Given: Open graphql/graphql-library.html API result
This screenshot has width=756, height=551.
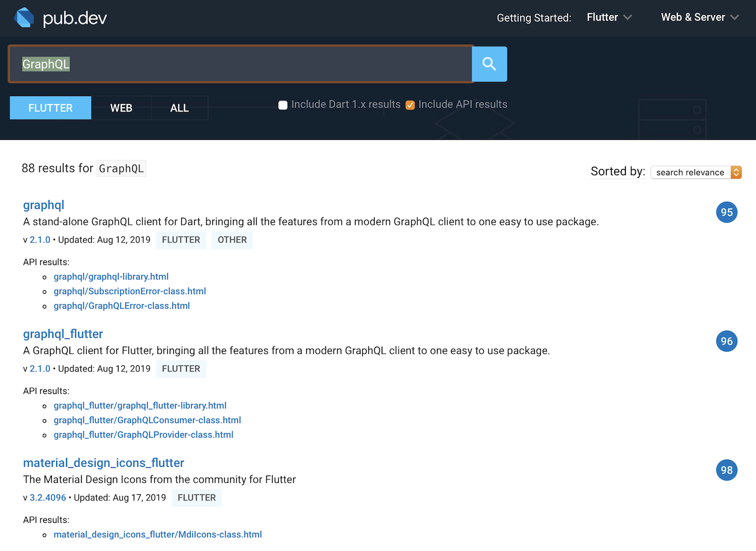Looking at the screenshot, I should (x=111, y=277).
